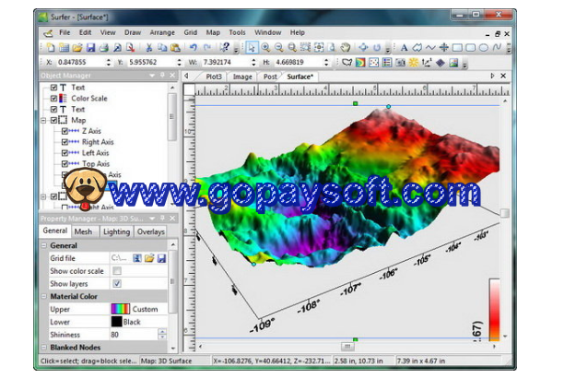
Task: Toggle the Map object visibility checkbox
Action: click(x=54, y=120)
